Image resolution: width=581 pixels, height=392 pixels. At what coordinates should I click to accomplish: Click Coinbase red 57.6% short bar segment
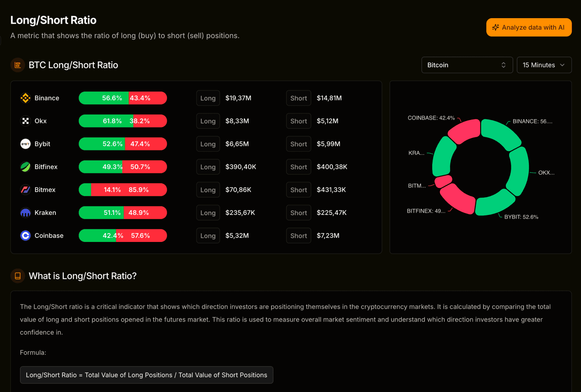point(142,236)
